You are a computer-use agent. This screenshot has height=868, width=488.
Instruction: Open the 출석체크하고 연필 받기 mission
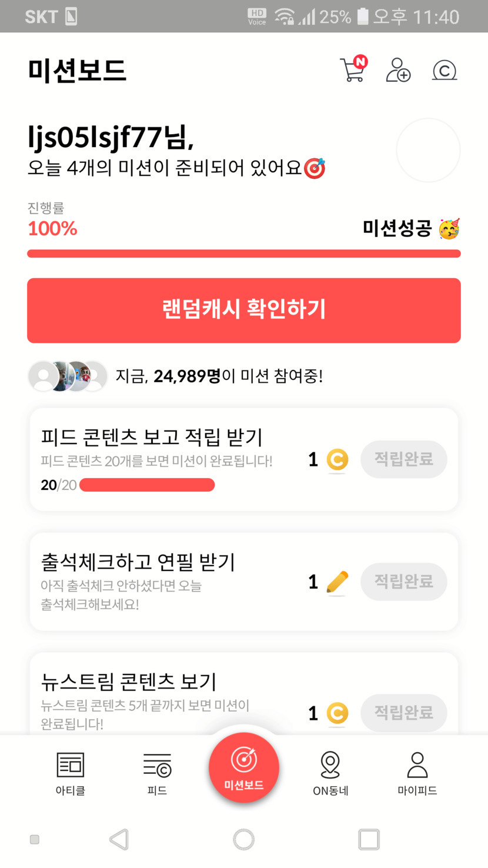coord(138,562)
